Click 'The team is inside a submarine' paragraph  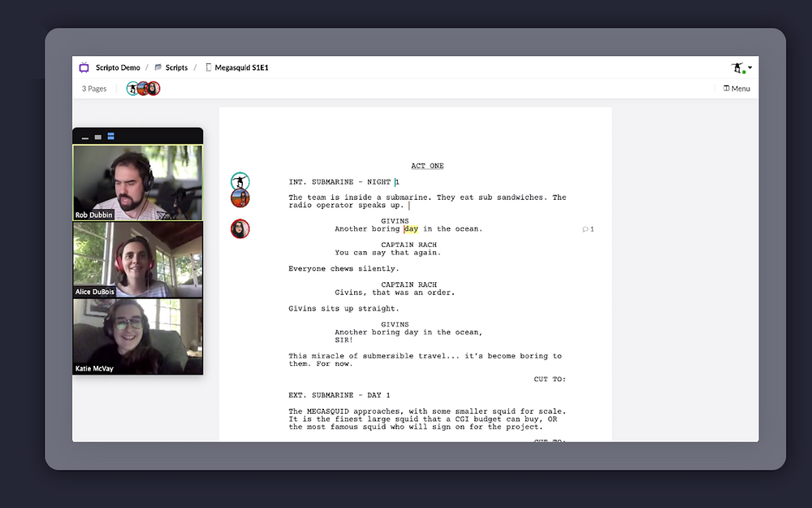coord(427,201)
